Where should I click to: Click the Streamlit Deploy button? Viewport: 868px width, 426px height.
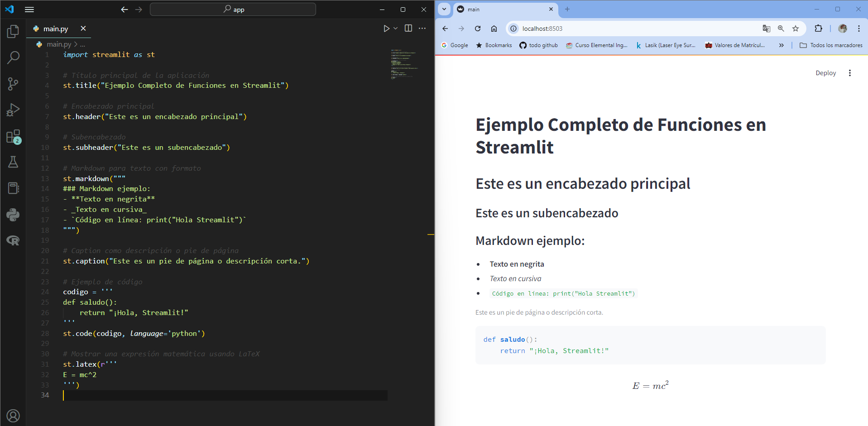click(826, 73)
